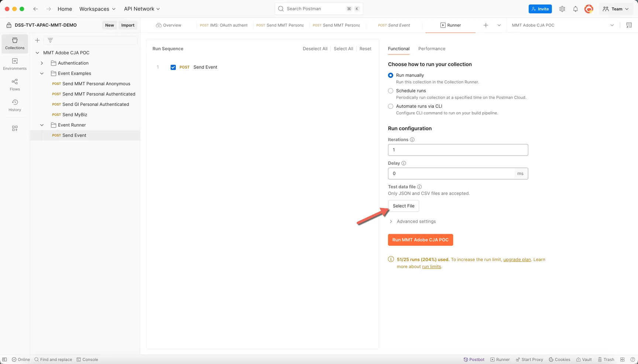Click the Select File button
Image resolution: width=638 pixels, height=364 pixels.
[x=404, y=206]
